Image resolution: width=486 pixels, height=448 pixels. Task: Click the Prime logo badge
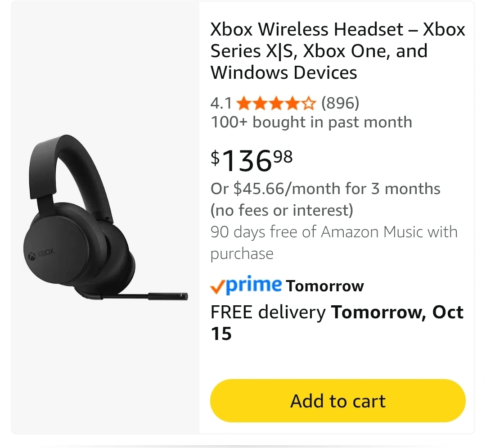(x=253, y=285)
